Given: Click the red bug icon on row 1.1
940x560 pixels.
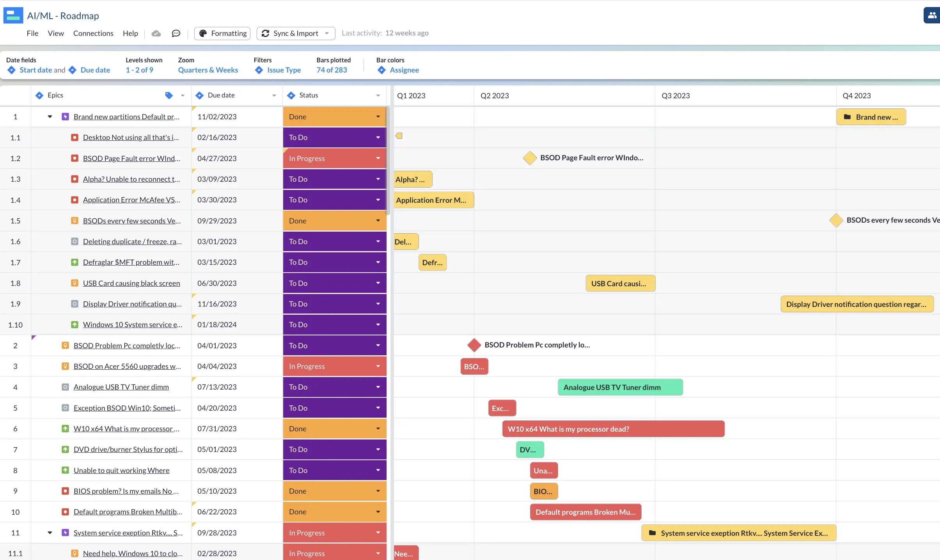Looking at the screenshot, I should coord(74,138).
